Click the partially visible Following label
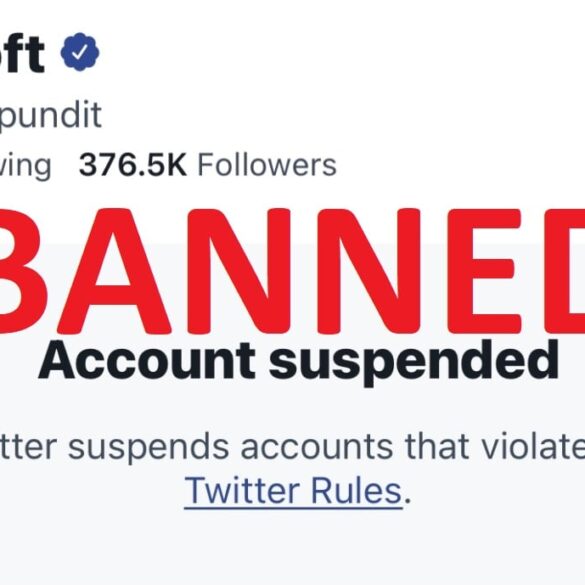This screenshot has width=585, height=585. coord(25,167)
